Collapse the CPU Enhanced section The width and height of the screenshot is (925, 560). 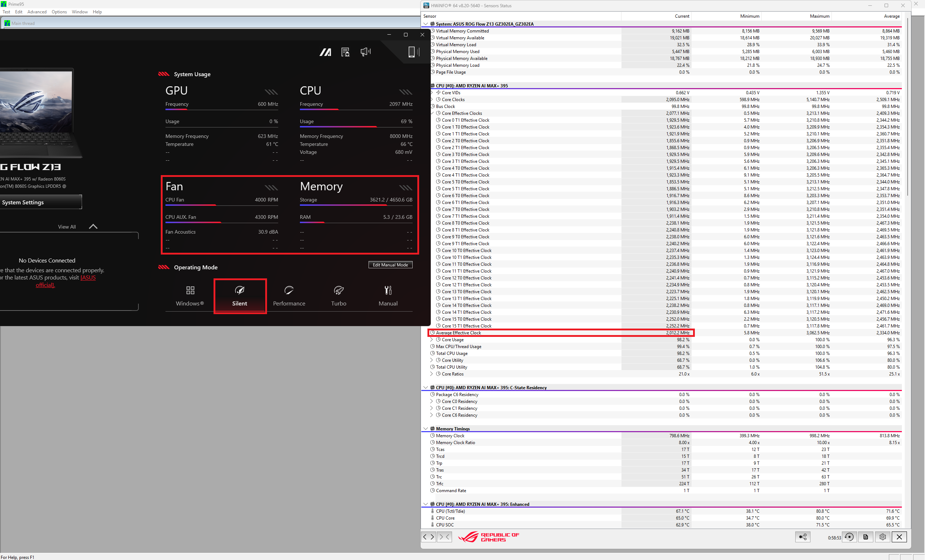click(x=425, y=504)
